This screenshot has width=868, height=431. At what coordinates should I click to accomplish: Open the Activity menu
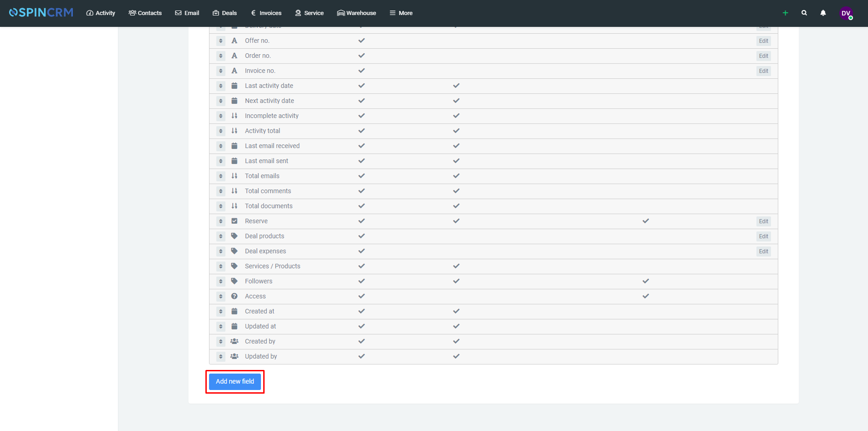coord(101,13)
